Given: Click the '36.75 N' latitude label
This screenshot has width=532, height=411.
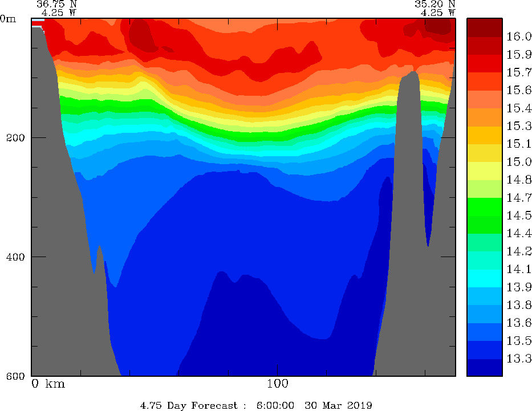Looking at the screenshot, I should coord(56,4).
